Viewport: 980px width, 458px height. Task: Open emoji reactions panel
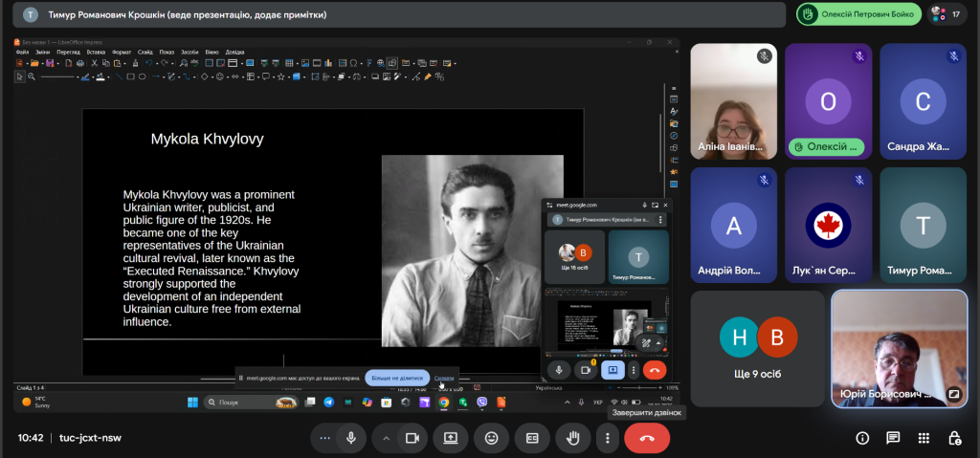click(x=492, y=438)
